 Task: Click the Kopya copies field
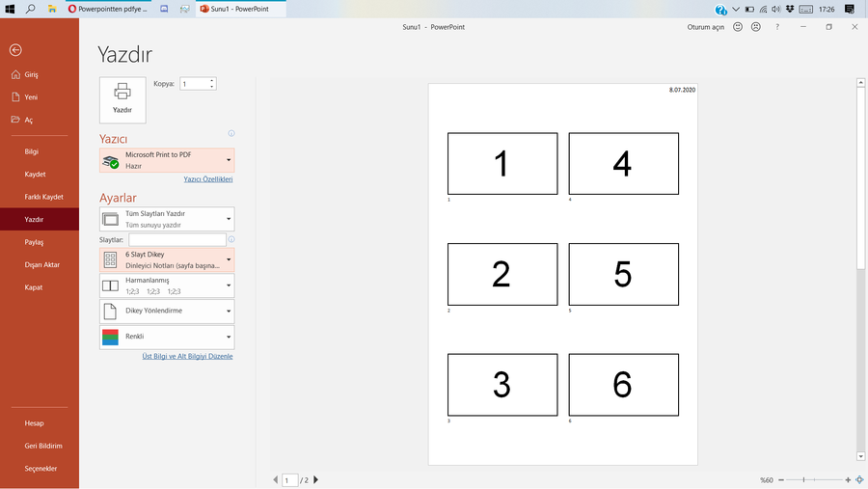[x=194, y=84]
